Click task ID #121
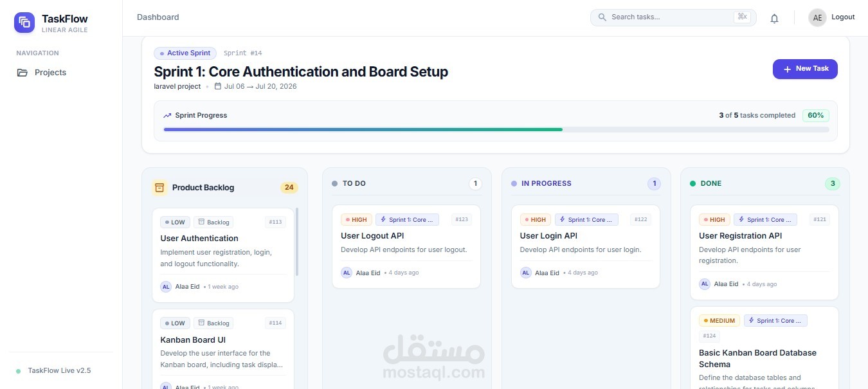The image size is (868, 389). [820, 220]
